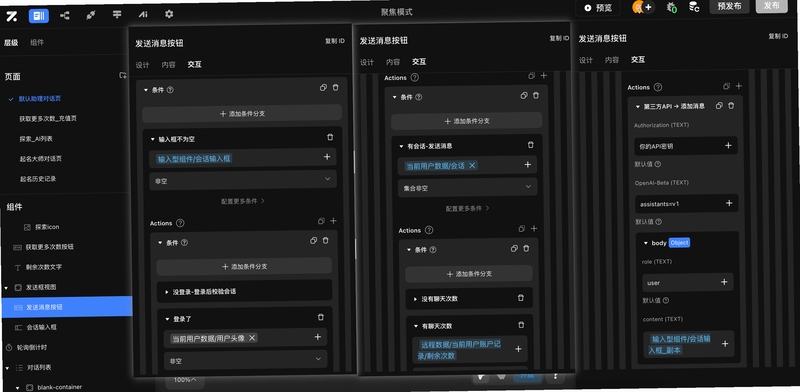Click 添加条件分支 above 输入框不为空
The width and height of the screenshot is (800, 392).
pyautogui.click(x=242, y=113)
